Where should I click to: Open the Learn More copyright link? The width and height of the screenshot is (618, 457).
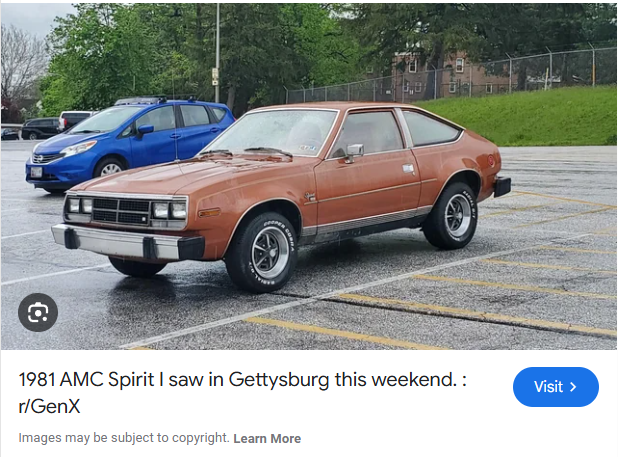(267, 438)
